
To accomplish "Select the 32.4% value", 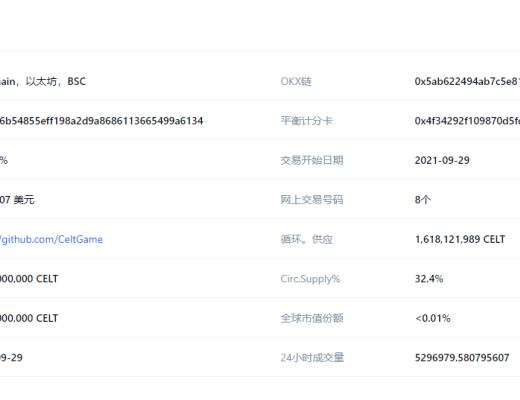I will coord(429,279).
